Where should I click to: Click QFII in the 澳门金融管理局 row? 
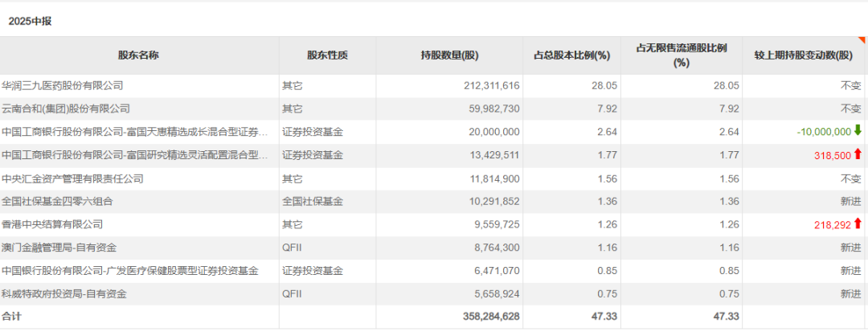tap(292, 248)
